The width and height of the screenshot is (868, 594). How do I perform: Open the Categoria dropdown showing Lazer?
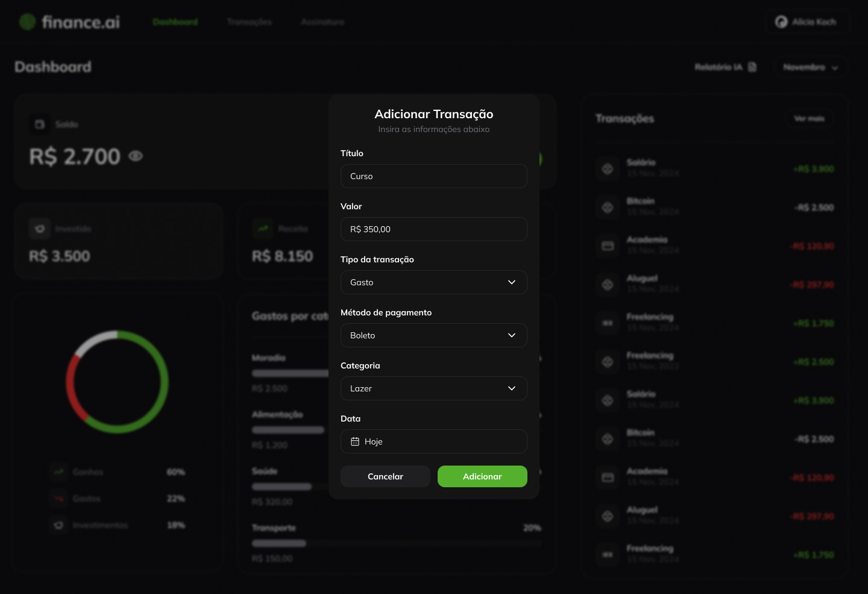(x=434, y=388)
